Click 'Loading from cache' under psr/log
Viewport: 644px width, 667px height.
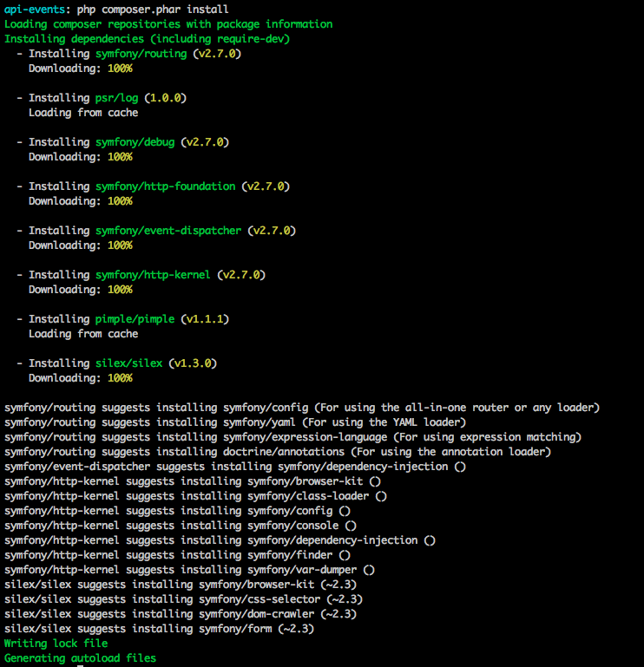[83, 113]
